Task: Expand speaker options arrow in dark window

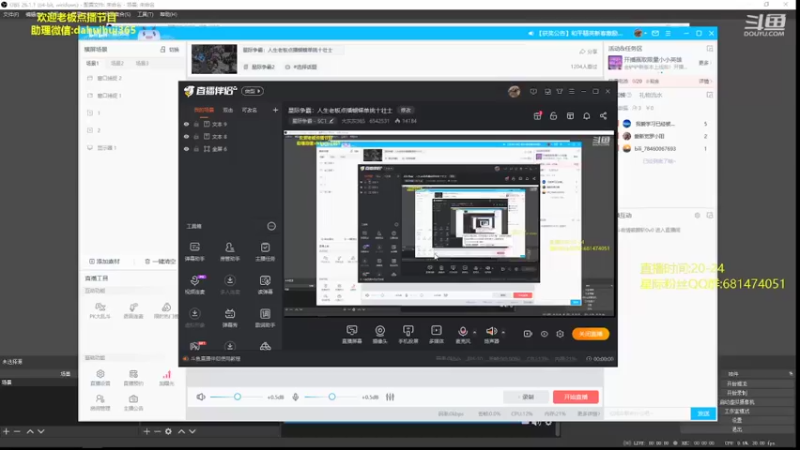Action: coord(503,333)
